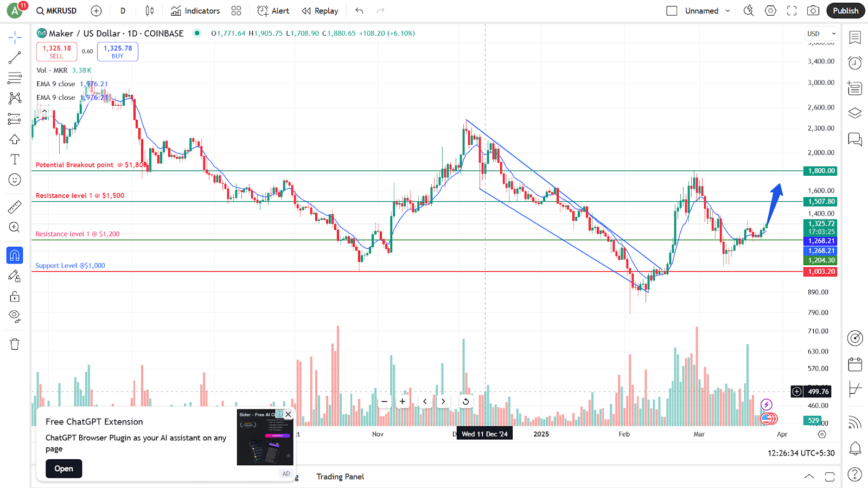The image size is (868, 488).
Task: Open the indicator templates grid icon
Action: coord(236,11)
